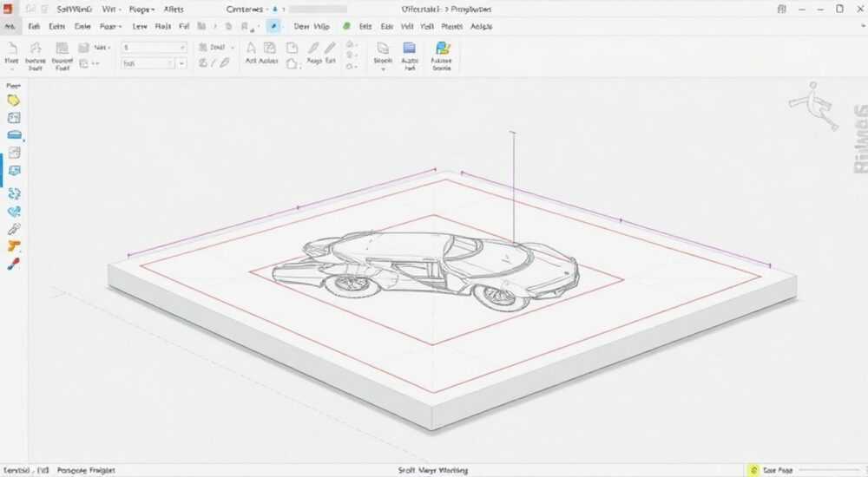
Task: Select the 'Ani.' ribbon tab
Action: (10, 26)
